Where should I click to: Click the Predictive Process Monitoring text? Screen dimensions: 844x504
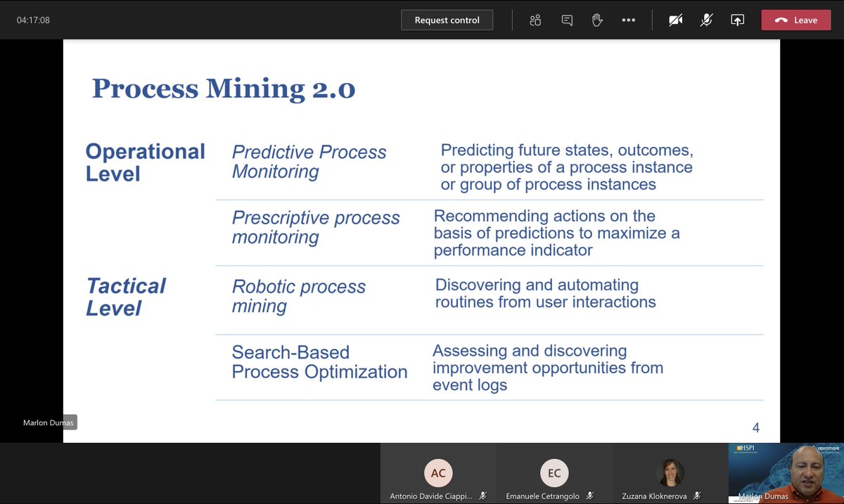tap(309, 162)
